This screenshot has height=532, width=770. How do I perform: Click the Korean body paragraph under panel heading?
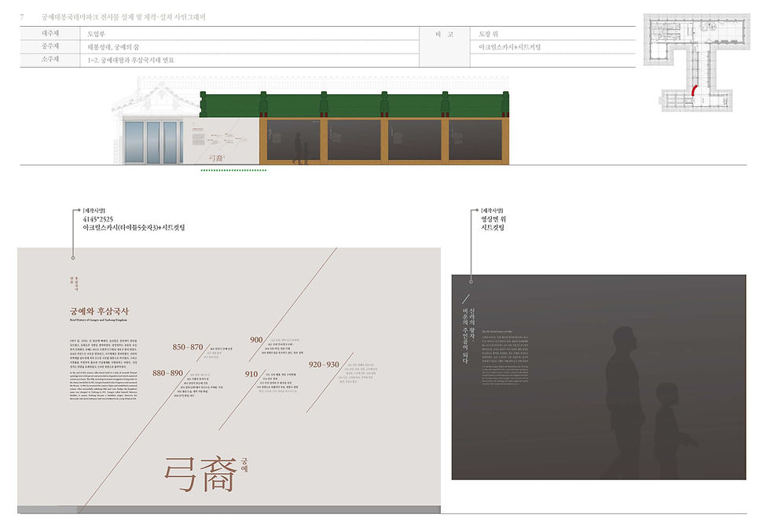pyautogui.click(x=103, y=354)
